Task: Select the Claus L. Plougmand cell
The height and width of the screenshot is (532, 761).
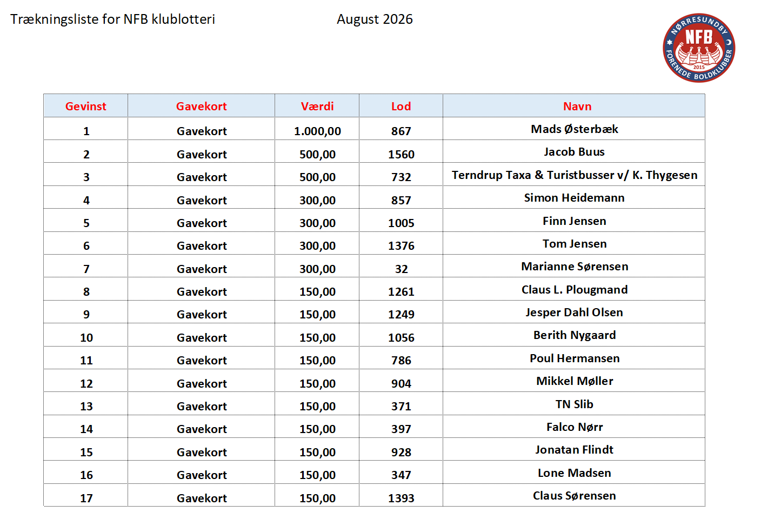Action: (574, 289)
